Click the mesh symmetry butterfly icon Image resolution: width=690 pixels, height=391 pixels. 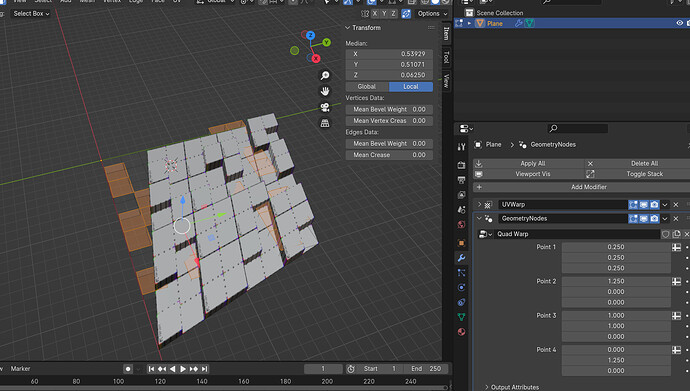point(365,14)
